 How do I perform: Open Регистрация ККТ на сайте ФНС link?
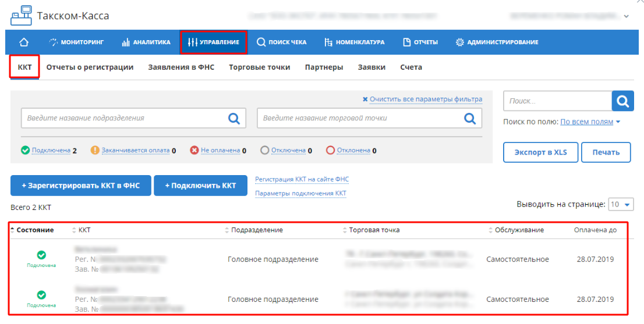[x=302, y=179]
